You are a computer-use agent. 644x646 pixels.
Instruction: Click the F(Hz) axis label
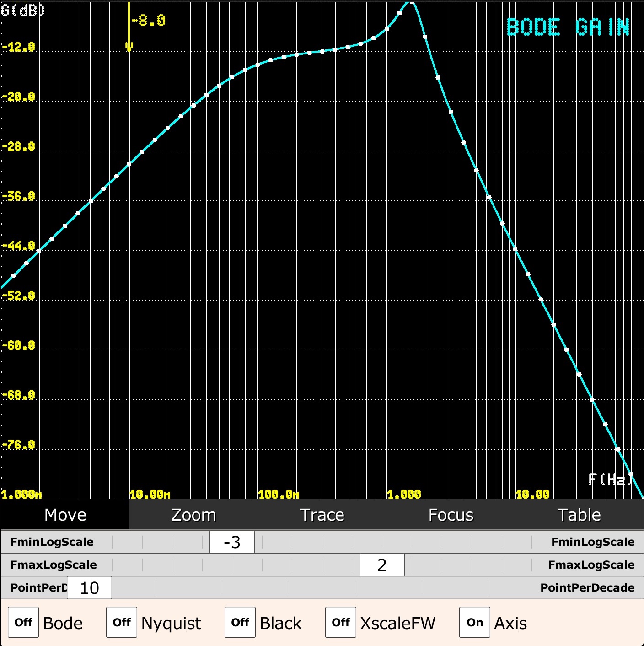pos(611,479)
